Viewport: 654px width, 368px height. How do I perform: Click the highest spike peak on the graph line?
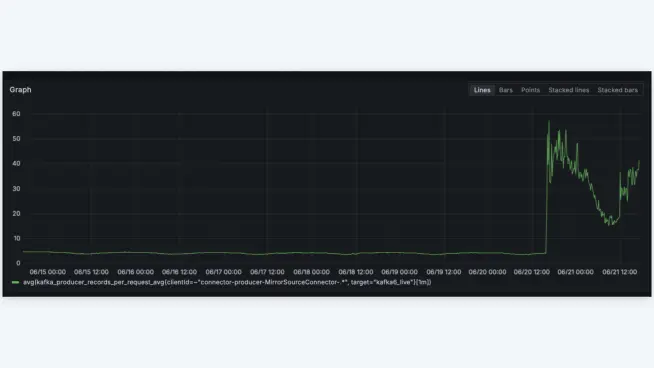click(549, 121)
